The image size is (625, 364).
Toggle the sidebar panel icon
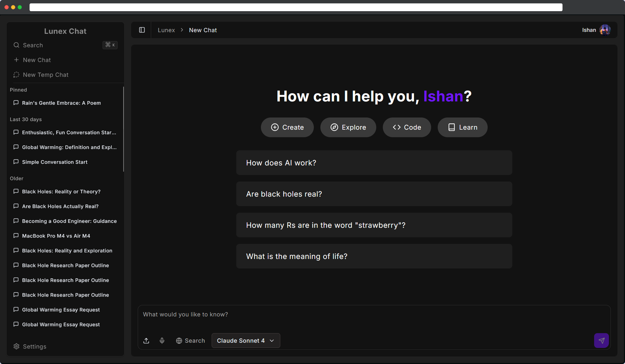(x=142, y=30)
